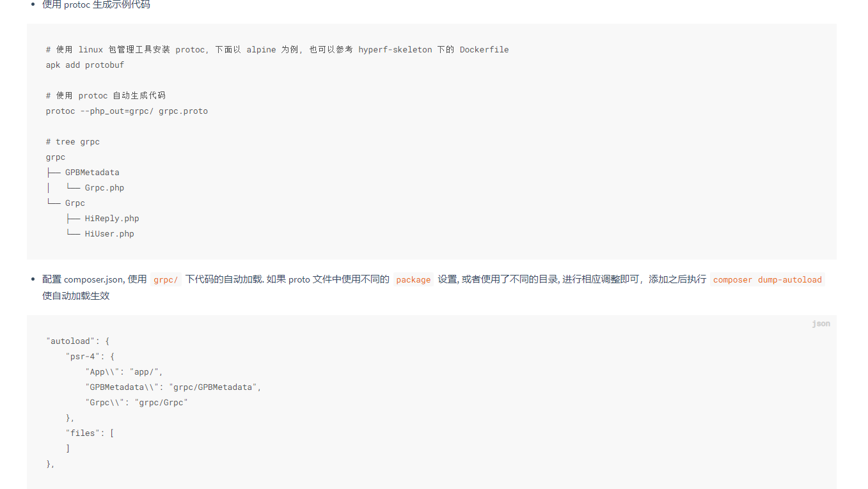Click the inline code 'package'
868x489 pixels.
413,279
